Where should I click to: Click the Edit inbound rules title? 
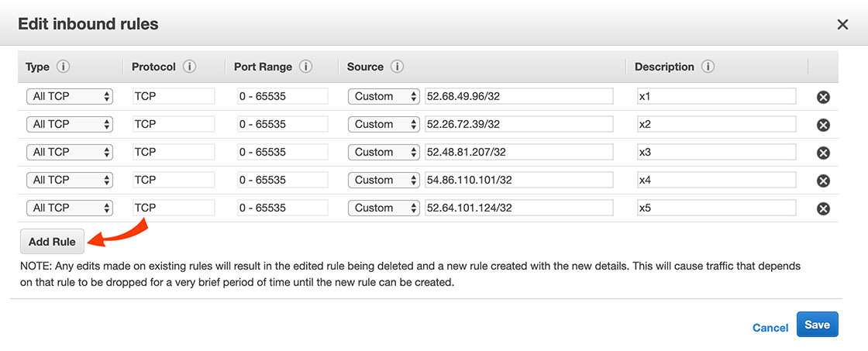(x=88, y=24)
